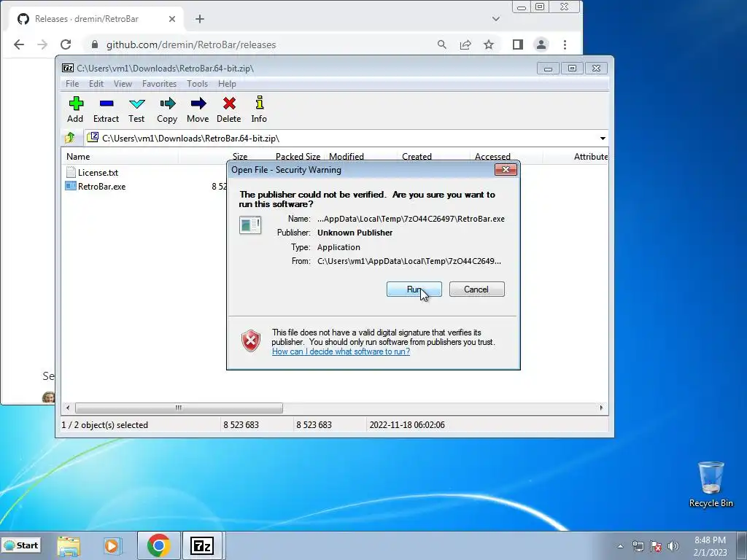Go up one folder level in 7-Zip
Viewport: 747px width, 560px height.
70,138
